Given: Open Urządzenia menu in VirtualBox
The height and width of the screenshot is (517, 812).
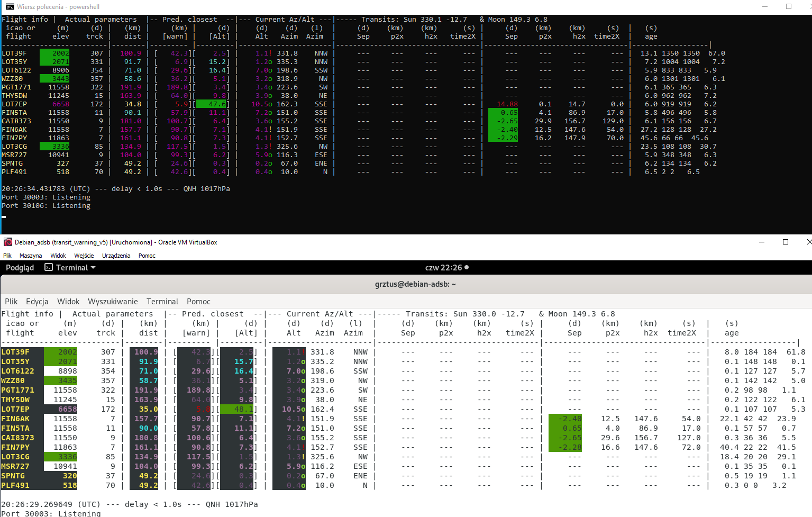Looking at the screenshot, I should click(116, 256).
